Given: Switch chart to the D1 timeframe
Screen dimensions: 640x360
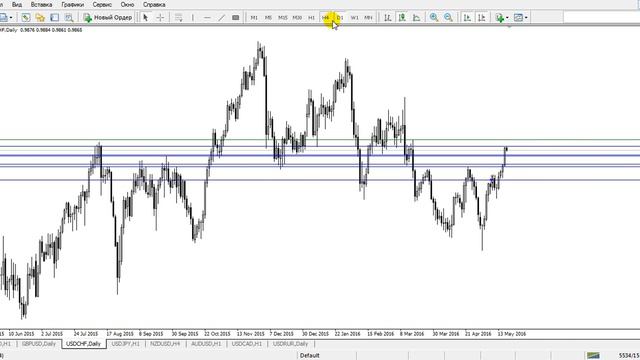Looking at the screenshot, I should 340,18.
